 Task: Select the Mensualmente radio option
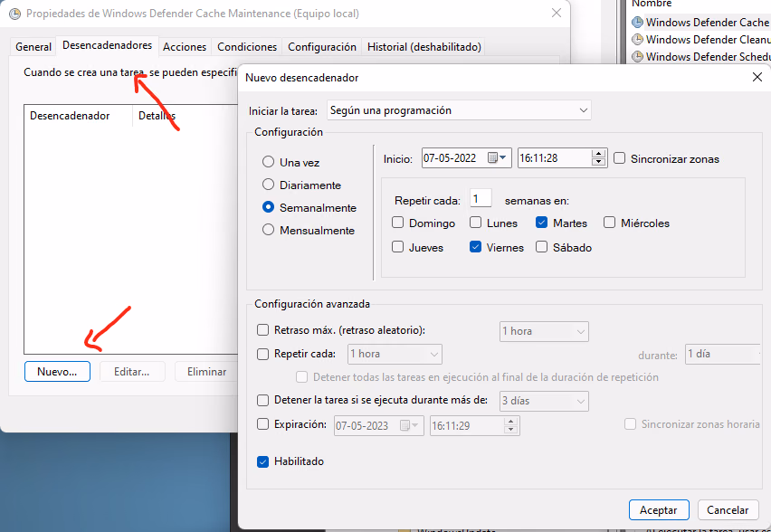(x=268, y=230)
